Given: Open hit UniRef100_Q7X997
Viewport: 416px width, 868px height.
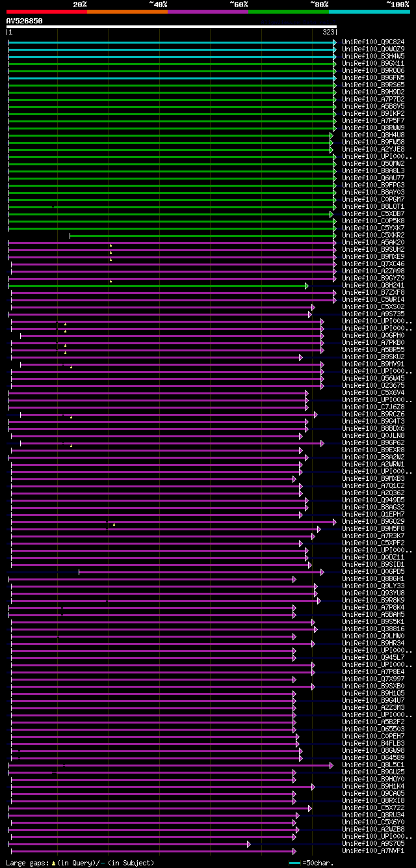Looking at the screenshot, I should pyautogui.click(x=373, y=679).
